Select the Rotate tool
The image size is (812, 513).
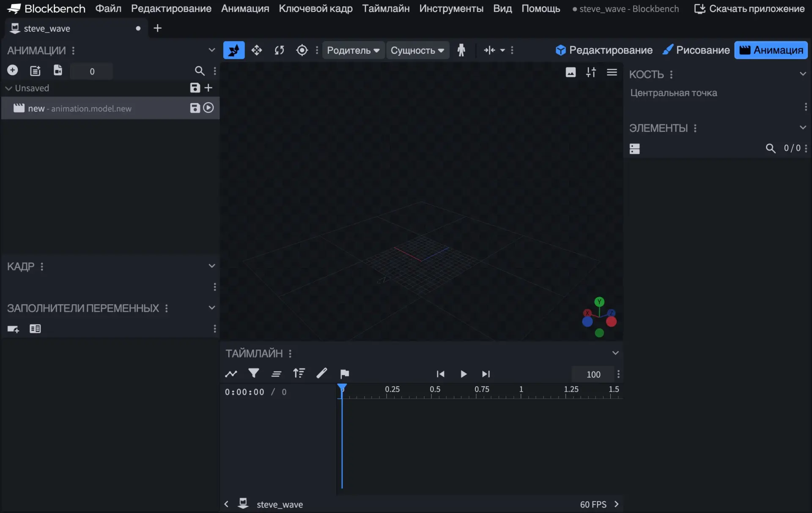coord(279,50)
